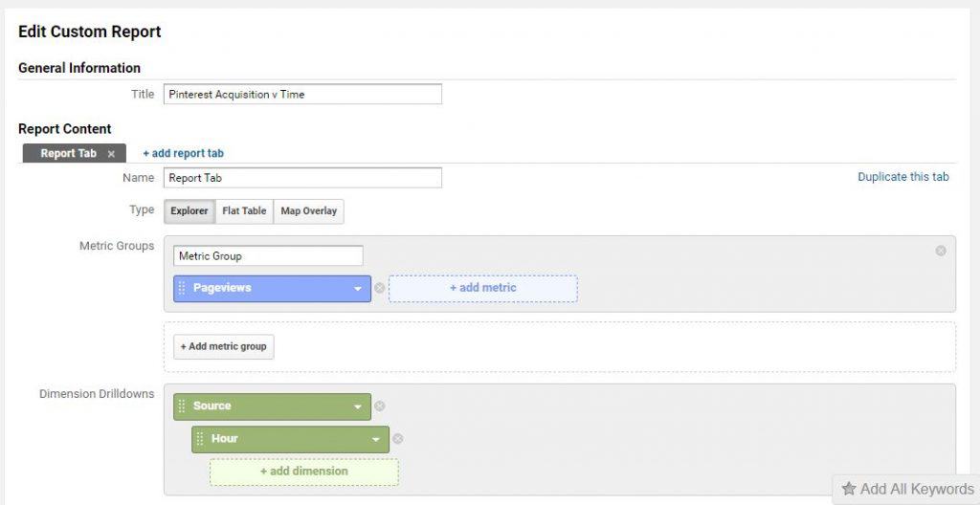This screenshot has width=980, height=505.
Task: Select the Explorer report type
Action: click(189, 211)
